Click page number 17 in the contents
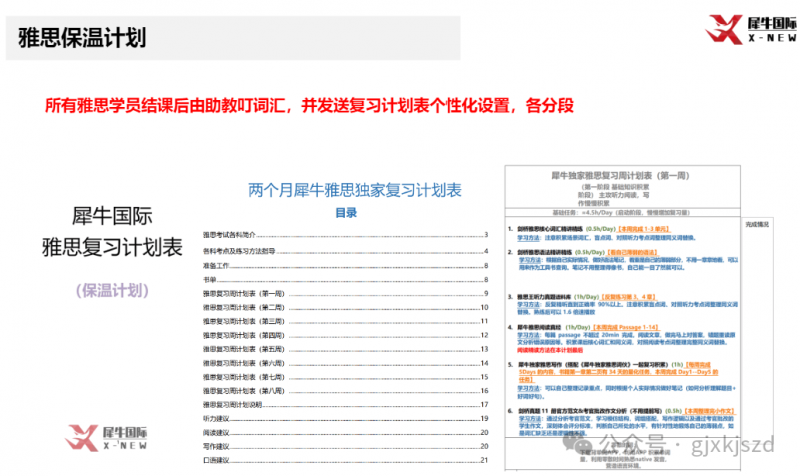Viewport: 800px width, 476px height. [484, 405]
